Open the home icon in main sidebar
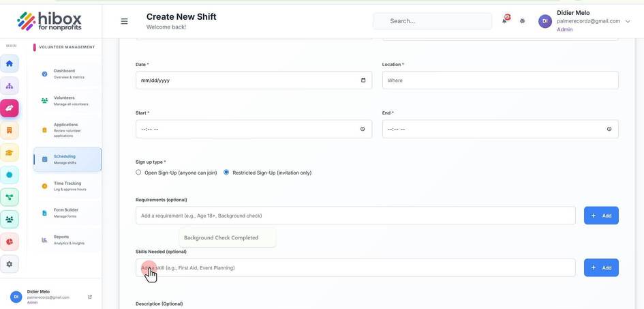 click(x=10, y=63)
